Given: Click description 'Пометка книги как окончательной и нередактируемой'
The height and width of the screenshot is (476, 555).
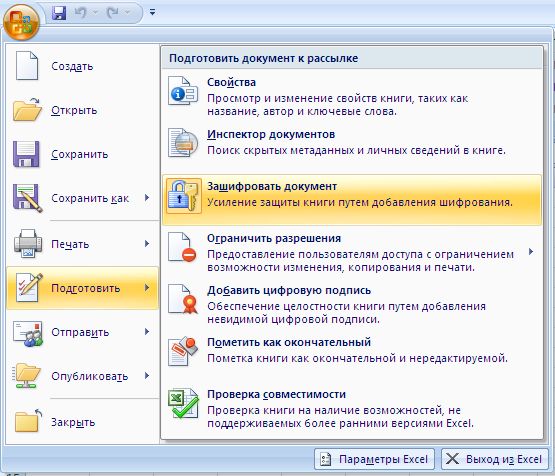Looking at the screenshot, I should coord(357,359).
